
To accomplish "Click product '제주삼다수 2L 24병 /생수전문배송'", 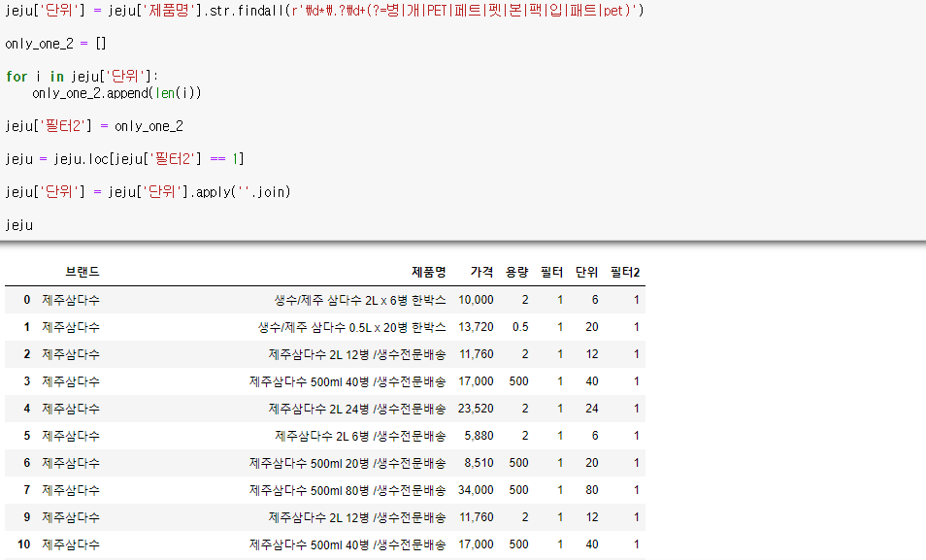I will tap(357, 409).
